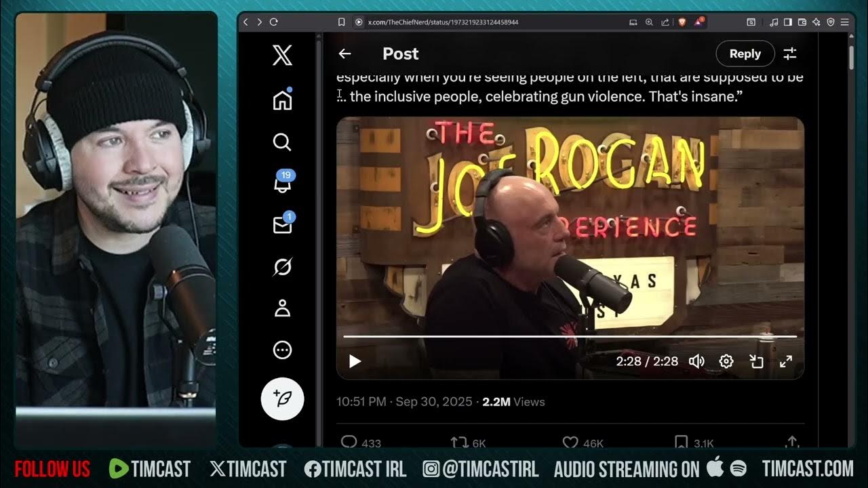This screenshot has width=868, height=488.
Task: Bookmark the page in the browser address bar
Action: tap(342, 22)
